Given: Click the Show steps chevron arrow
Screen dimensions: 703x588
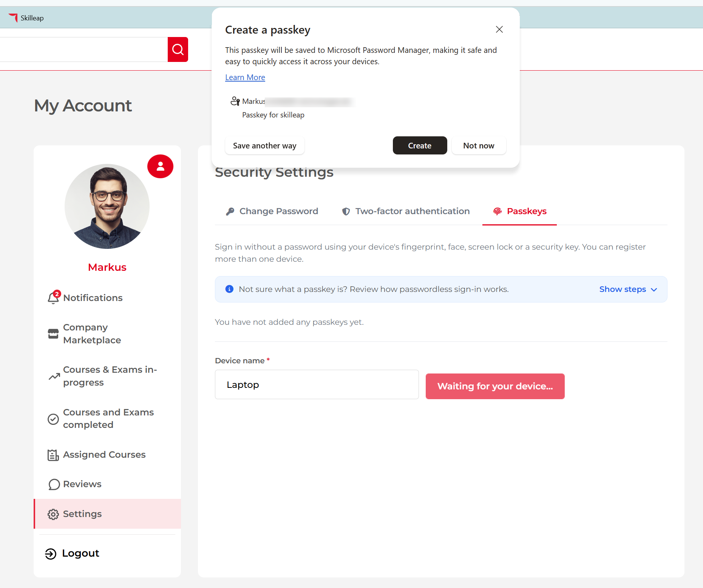Looking at the screenshot, I should (x=654, y=290).
